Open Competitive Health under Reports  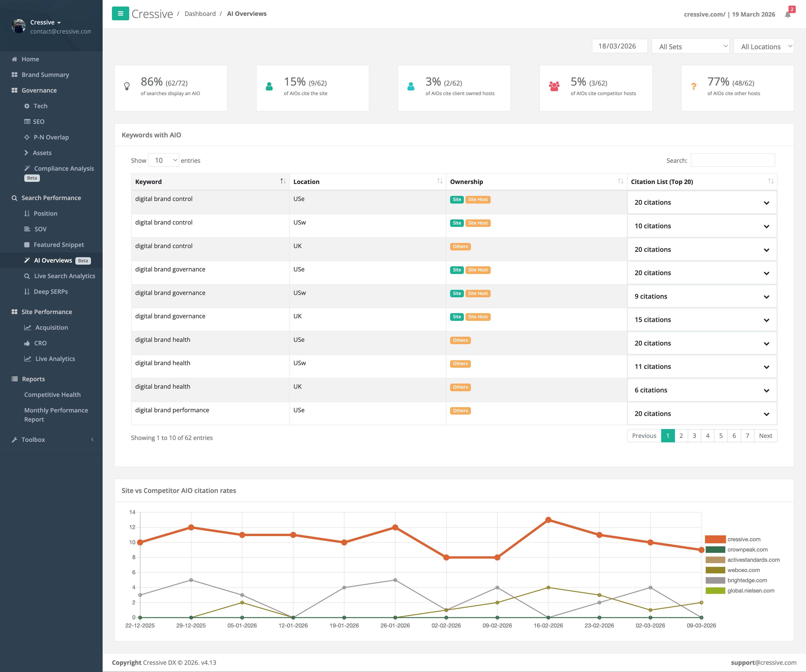pyautogui.click(x=52, y=395)
